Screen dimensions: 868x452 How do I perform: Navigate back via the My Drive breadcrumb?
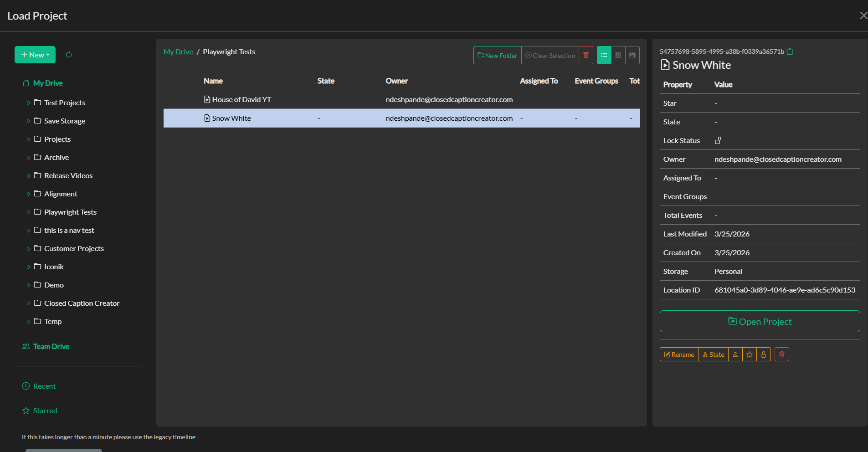(178, 51)
